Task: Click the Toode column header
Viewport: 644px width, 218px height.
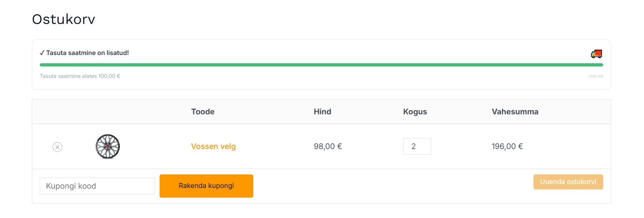Action: [203, 112]
